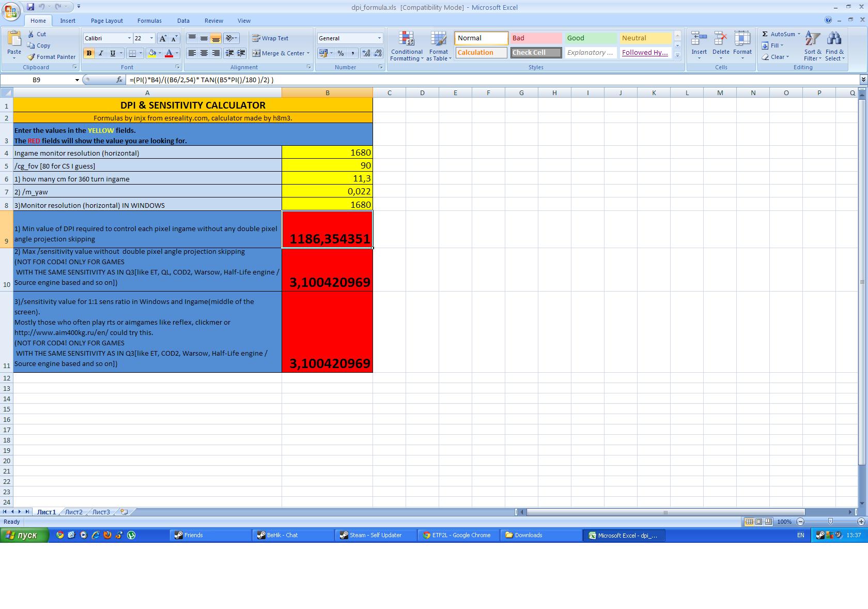868x609 pixels.
Task: Toggle Underline formatting
Action: point(113,53)
